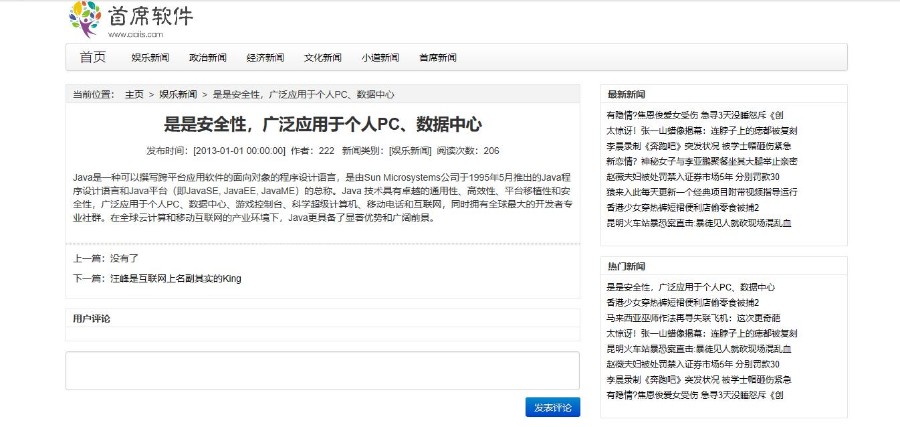Viewport: 900px width, 427px height.
Task: Submit with the 发表评论 button
Action: pyautogui.click(x=553, y=407)
